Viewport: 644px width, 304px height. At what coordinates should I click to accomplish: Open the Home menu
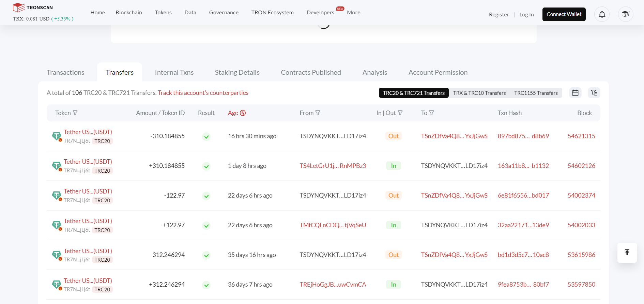[98, 13]
